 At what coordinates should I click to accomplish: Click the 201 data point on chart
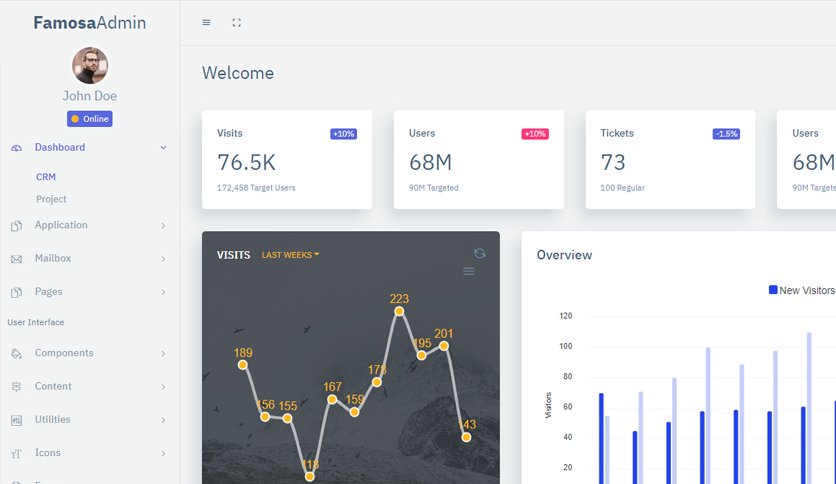[444, 346]
